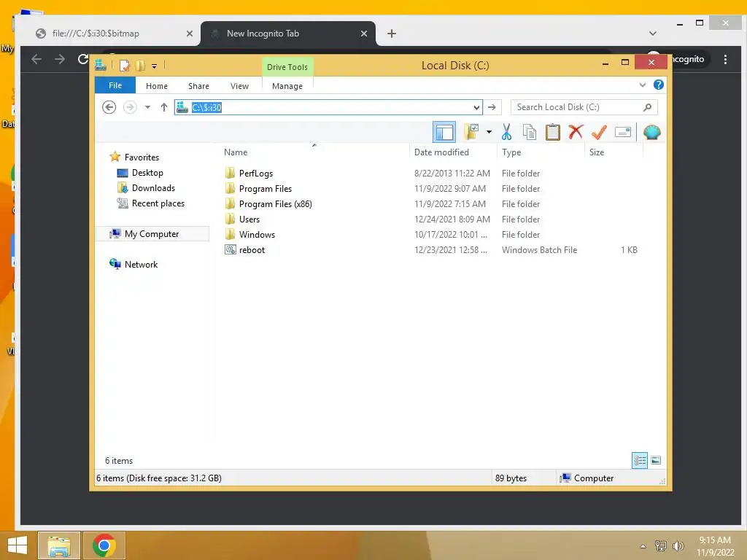
Task: Sort by the Type column header
Action: 511,152
